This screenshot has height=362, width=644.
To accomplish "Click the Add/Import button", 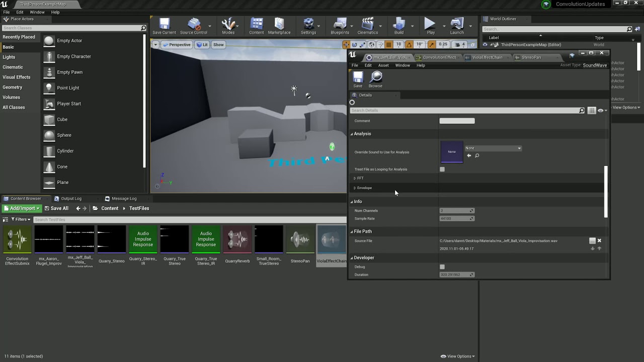I will 22,209.
